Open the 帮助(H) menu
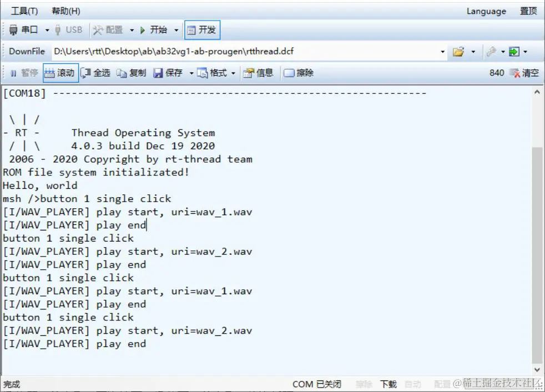 (x=66, y=11)
